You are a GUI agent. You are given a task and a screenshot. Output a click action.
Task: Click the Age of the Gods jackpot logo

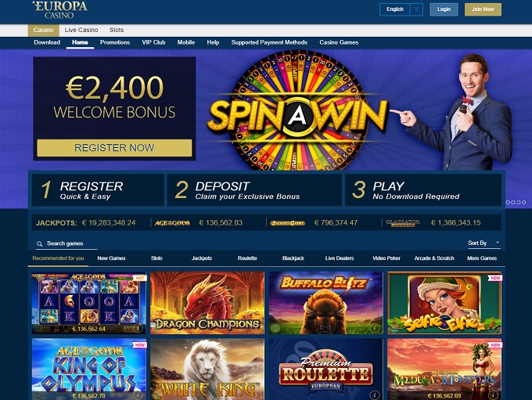tap(172, 223)
